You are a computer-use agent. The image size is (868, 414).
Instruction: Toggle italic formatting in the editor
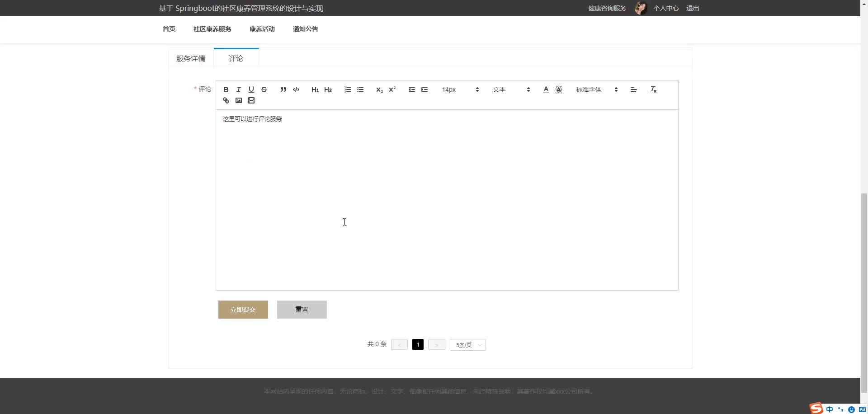pyautogui.click(x=239, y=89)
